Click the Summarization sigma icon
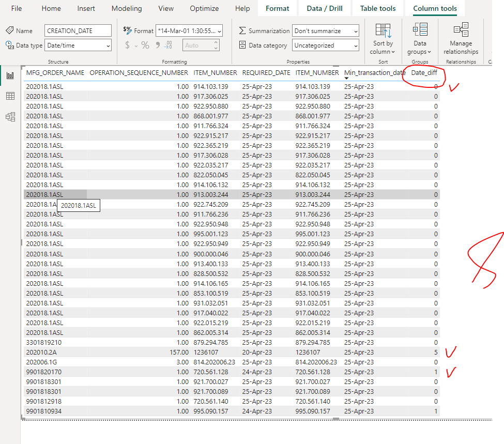The height and width of the screenshot is (444, 504). [x=242, y=30]
